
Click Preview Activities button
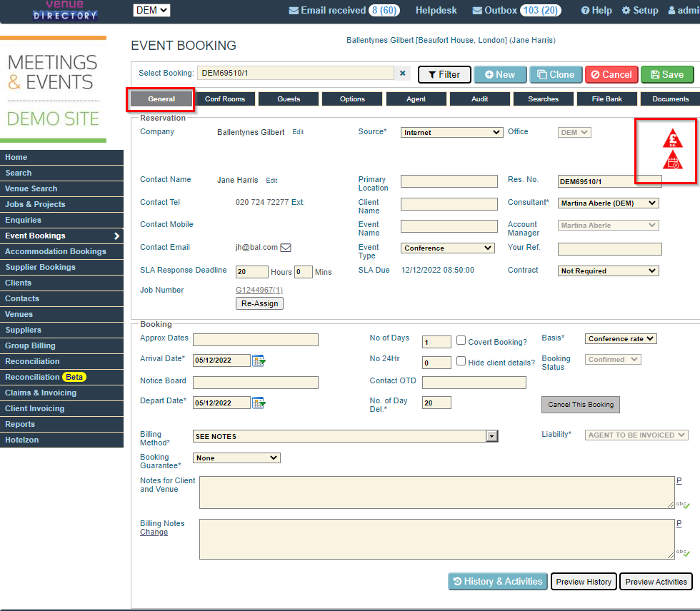pos(656,582)
